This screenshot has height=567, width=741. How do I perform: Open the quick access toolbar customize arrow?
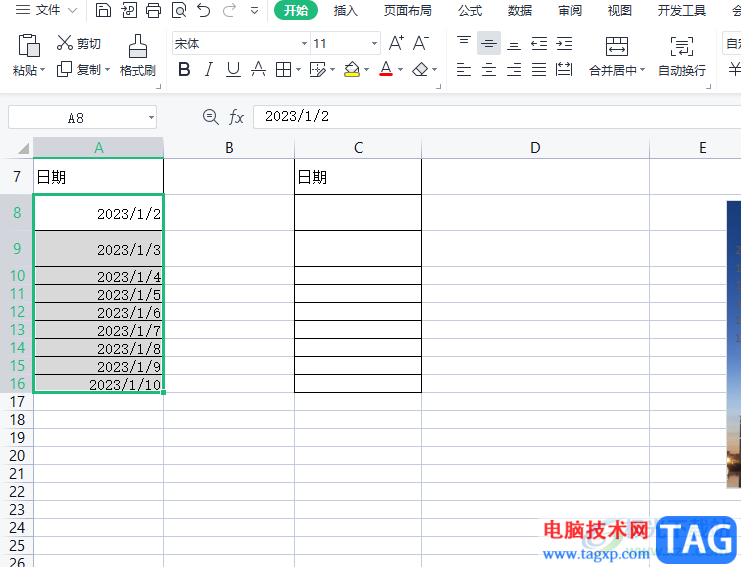point(254,10)
